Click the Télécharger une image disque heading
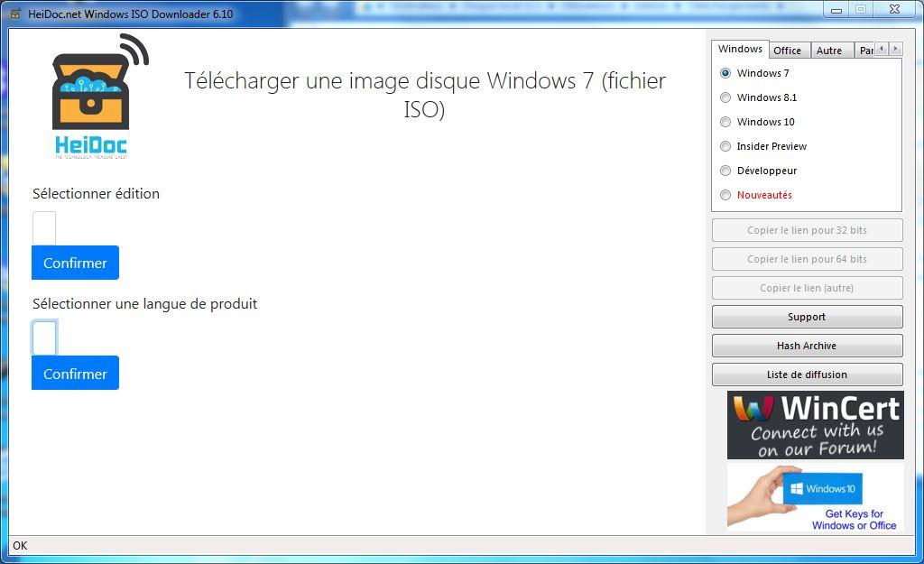Screen dimensions: 924x564 [x=425, y=95]
